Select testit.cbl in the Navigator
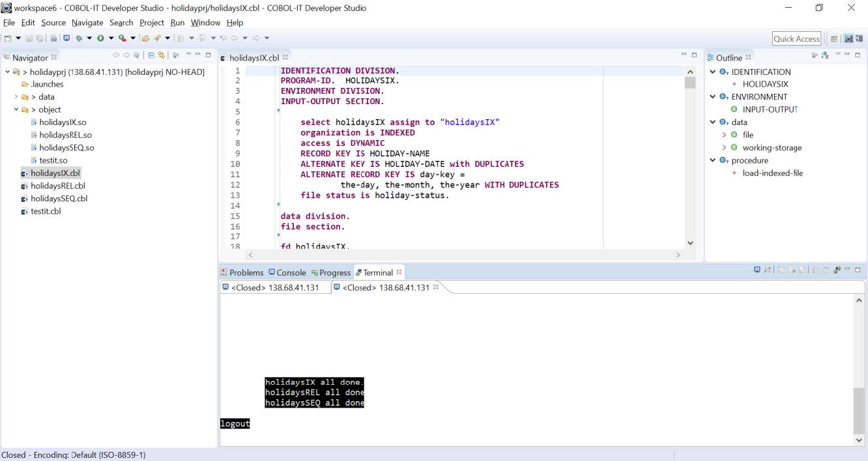 [x=46, y=211]
